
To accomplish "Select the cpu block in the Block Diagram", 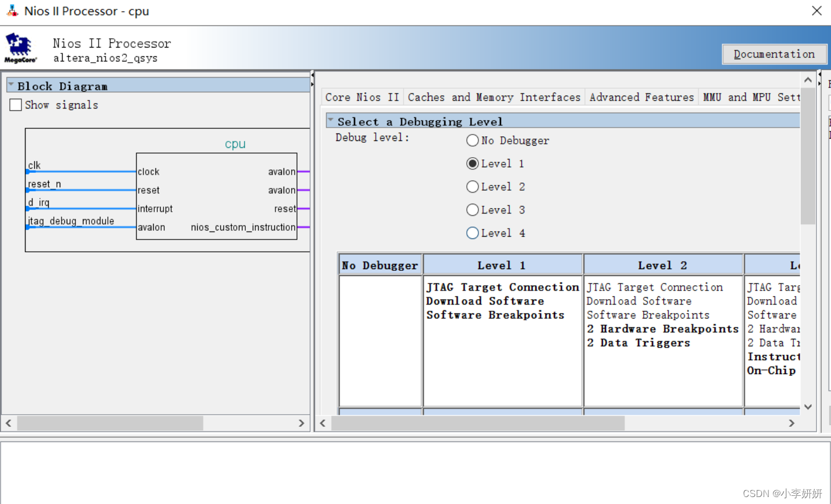I will (216, 197).
